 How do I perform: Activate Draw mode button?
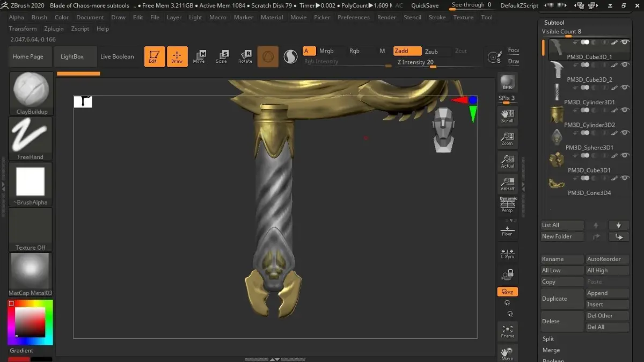[x=177, y=56]
